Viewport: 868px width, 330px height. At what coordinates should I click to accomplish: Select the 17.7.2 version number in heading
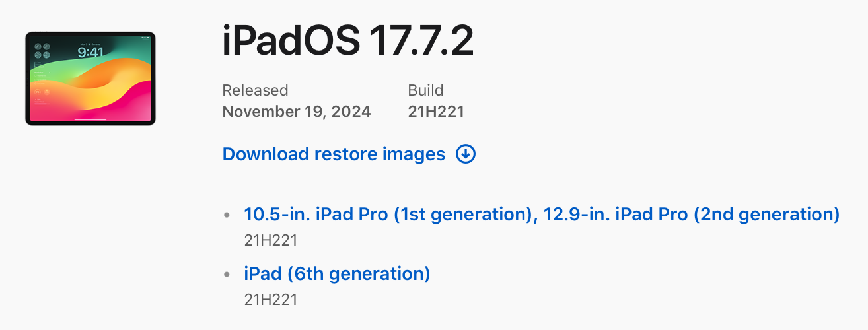click(x=421, y=42)
